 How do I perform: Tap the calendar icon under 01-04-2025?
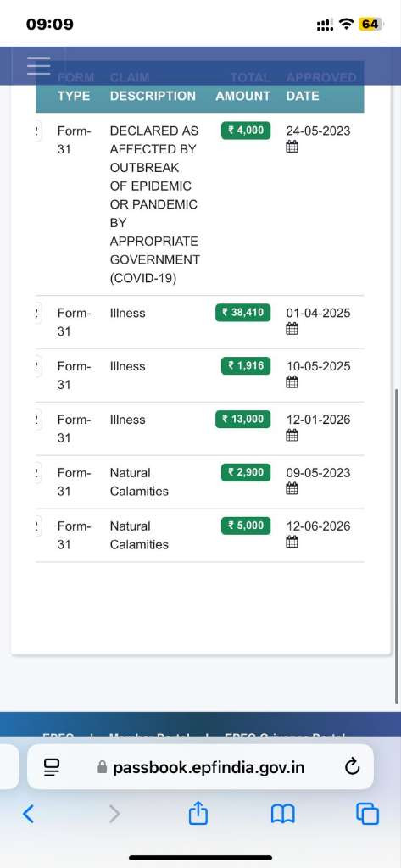pyautogui.click(x=292, y=329)
